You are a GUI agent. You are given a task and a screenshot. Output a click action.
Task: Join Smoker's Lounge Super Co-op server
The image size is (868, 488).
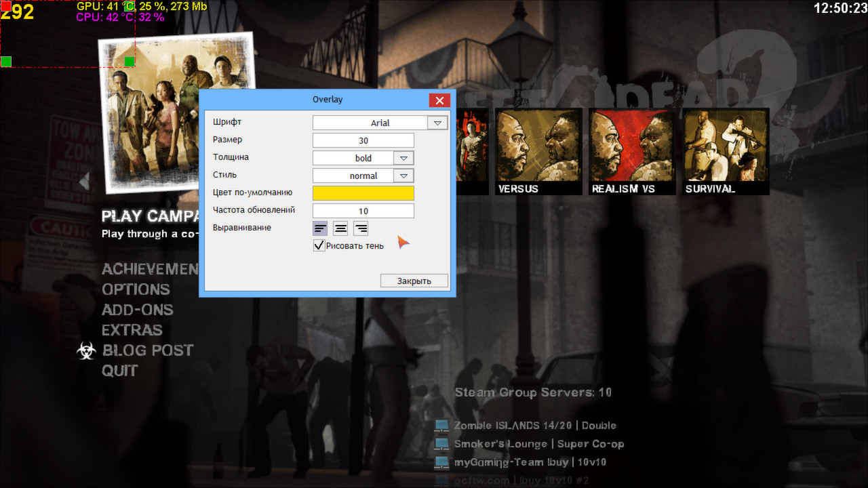point(539,444)
